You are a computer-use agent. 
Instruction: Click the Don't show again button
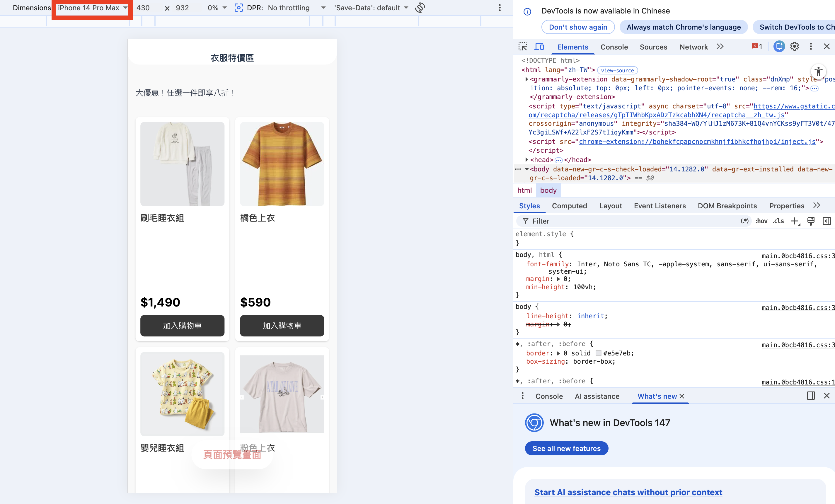pos(578,27)
